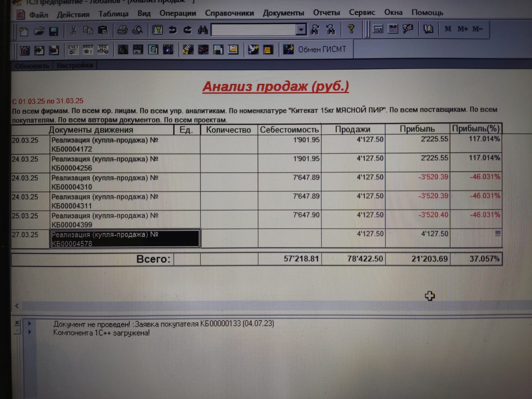This screenshot has width=532, height=399.
Task: Click the СЧЕТ invoice toolbar icon
Action: [x=73, y=50]
